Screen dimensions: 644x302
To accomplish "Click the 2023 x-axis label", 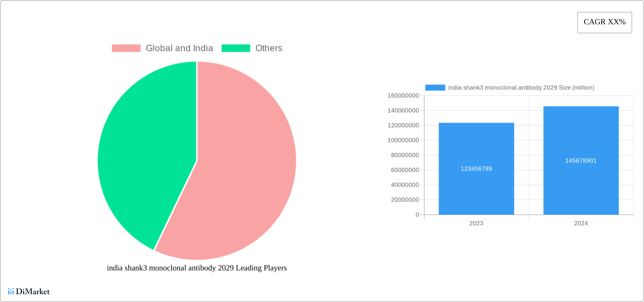I will [476, 223].
